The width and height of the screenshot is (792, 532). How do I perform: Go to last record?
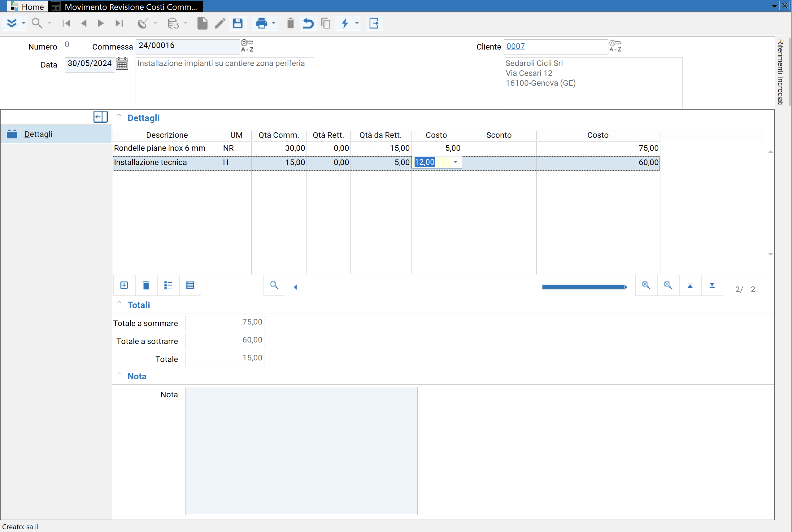[119, 23]
